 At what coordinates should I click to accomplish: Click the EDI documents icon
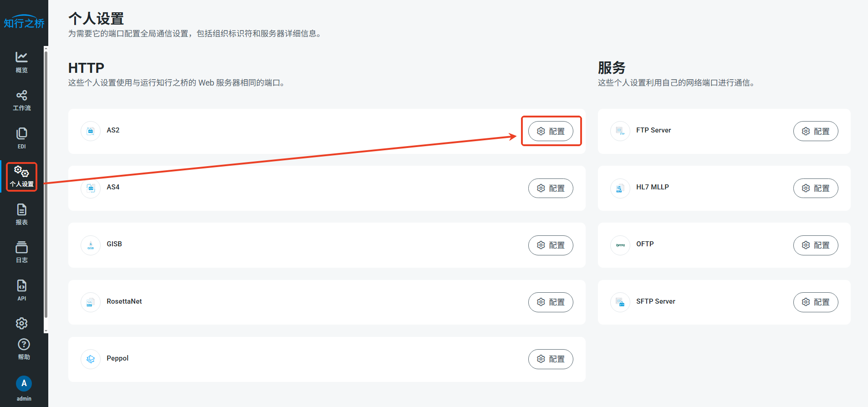[x=21, y=134]
